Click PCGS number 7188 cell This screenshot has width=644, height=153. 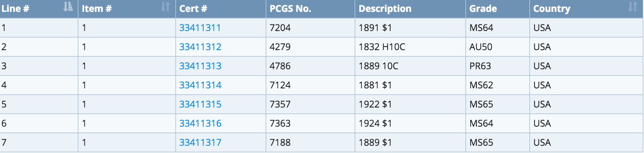tap(280, 143)
